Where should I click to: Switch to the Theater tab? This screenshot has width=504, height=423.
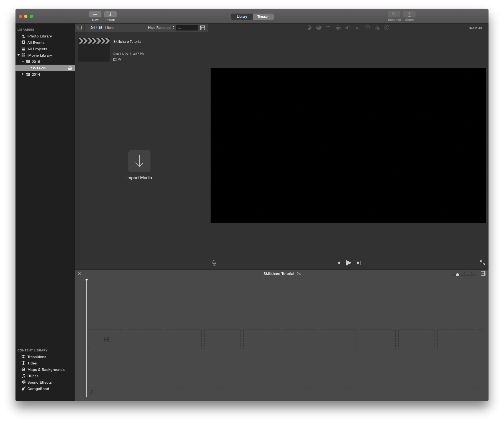pyautogui.click(x=263, y=17)
